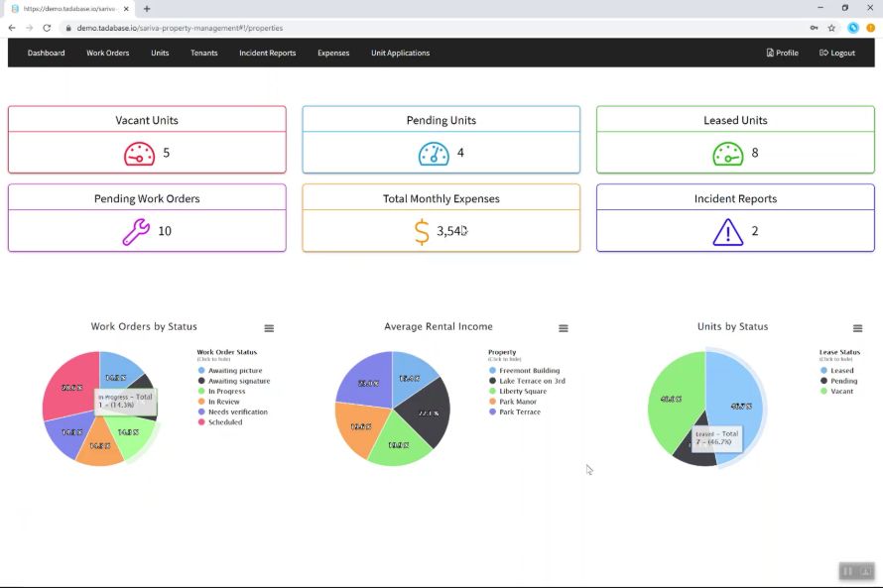Click the Incident Reports card title

735,198
